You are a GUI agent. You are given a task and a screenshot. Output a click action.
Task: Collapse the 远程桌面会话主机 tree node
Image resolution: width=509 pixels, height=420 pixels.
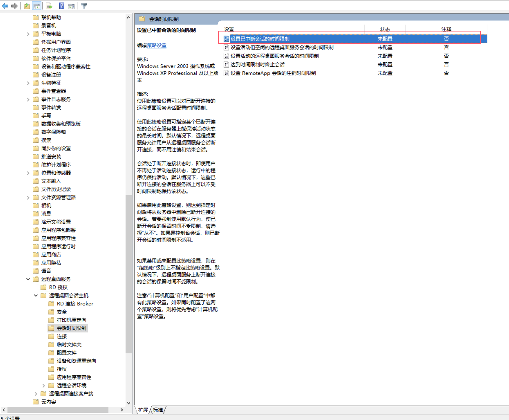(x=36, y=295)
